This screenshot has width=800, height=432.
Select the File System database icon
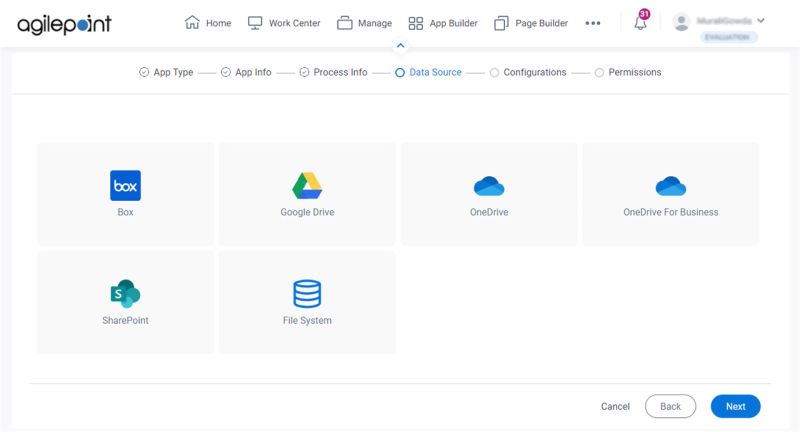click(x=307, y=294)
